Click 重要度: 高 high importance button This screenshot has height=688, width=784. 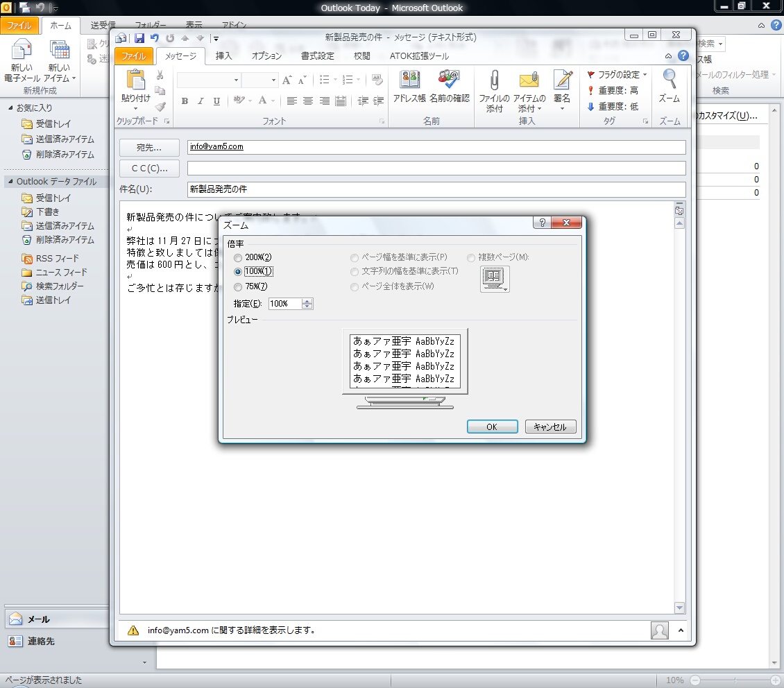coord(613,90)
